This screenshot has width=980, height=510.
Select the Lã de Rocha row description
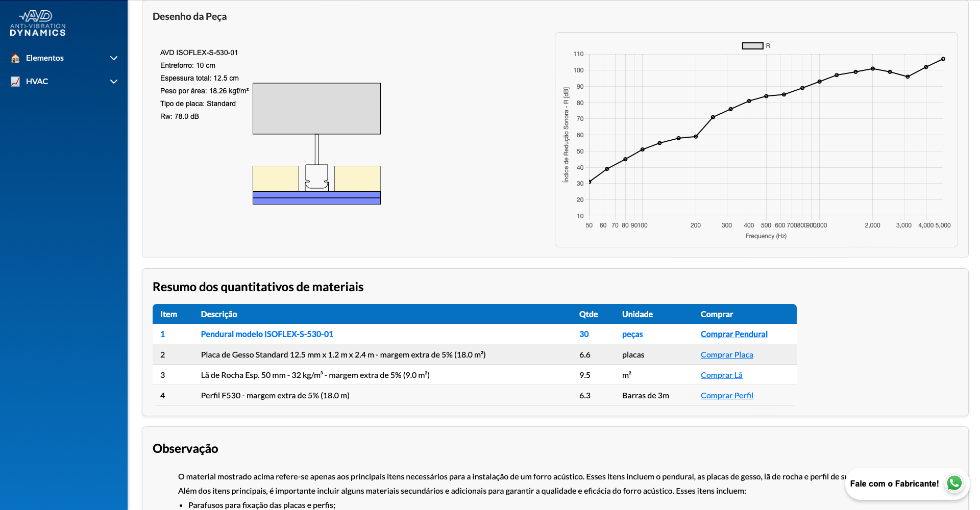[315, 375]
